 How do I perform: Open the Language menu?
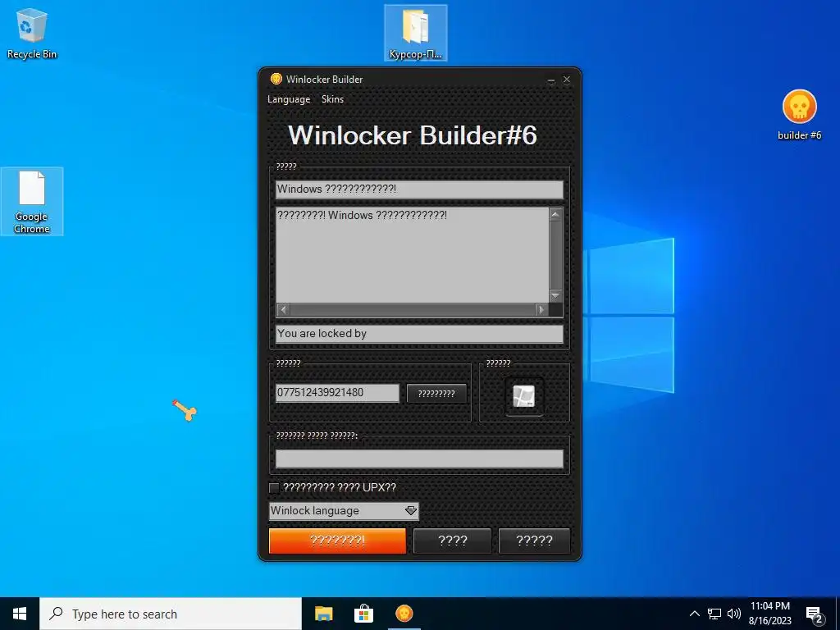pyautogui.click(x=288, y=99)
